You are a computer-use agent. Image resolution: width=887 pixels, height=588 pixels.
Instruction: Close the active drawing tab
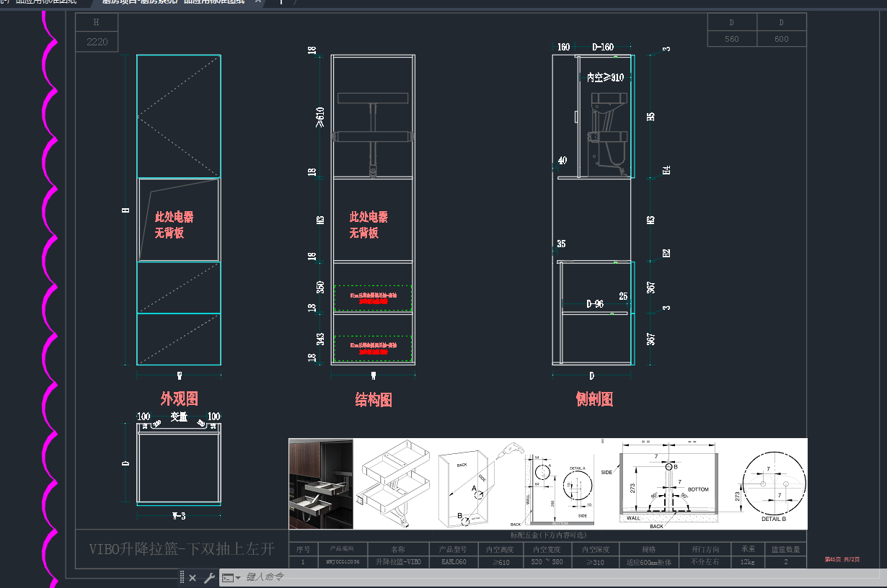tap(258, 1)
